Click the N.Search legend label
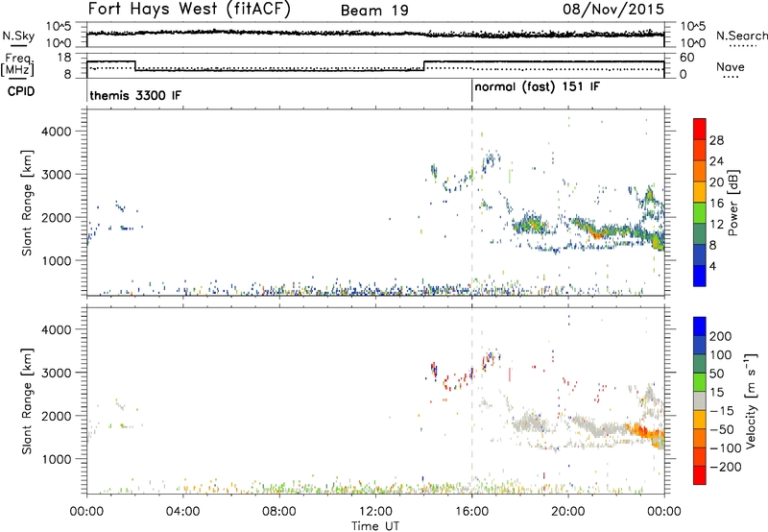The image size is (768, 532). click(x=741, y=36)
